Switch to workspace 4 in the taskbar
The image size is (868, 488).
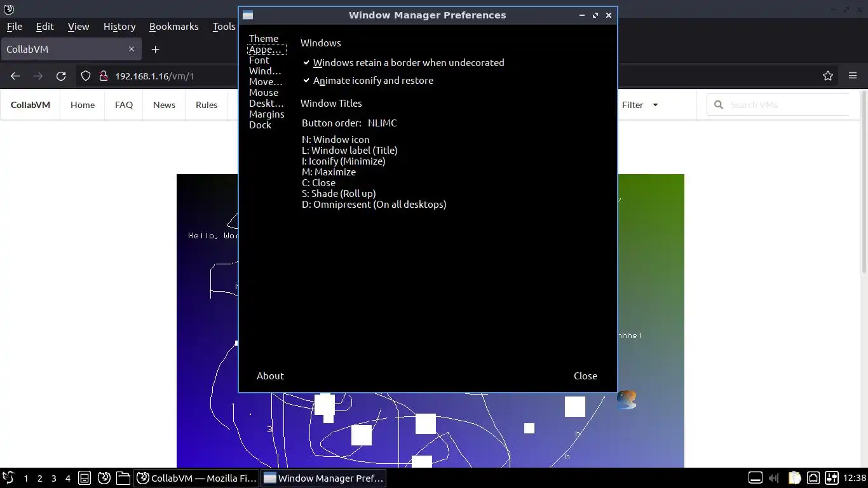click(67, 478)
